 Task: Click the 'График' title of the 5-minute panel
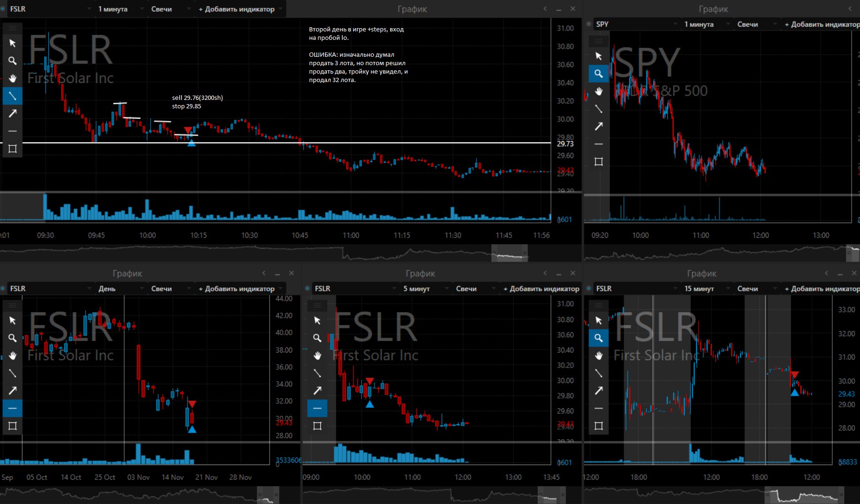(x=420, y=273)
